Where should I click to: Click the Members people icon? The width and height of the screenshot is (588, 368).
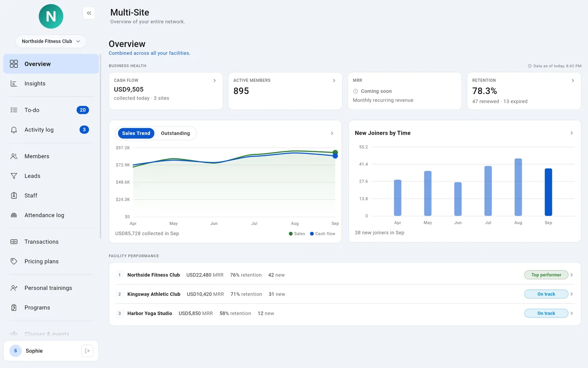(x=14, y=156)
